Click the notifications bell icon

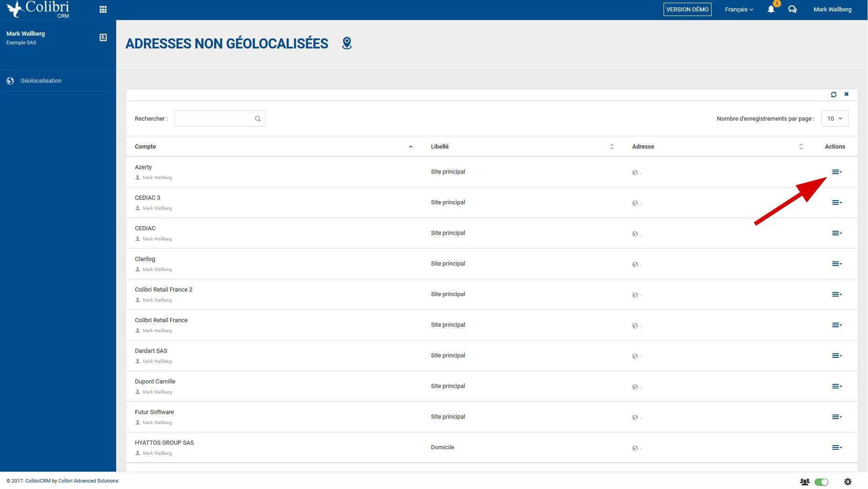(x=771, y=10)
